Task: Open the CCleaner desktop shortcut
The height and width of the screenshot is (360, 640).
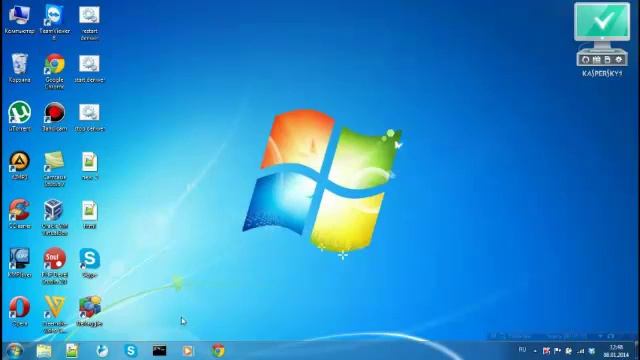Action: pos(19,214)
